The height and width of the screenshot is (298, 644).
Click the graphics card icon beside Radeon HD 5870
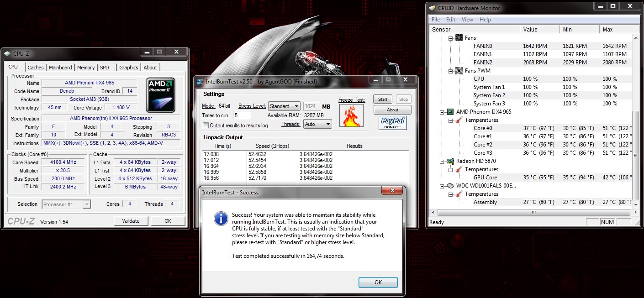(450, 161)
